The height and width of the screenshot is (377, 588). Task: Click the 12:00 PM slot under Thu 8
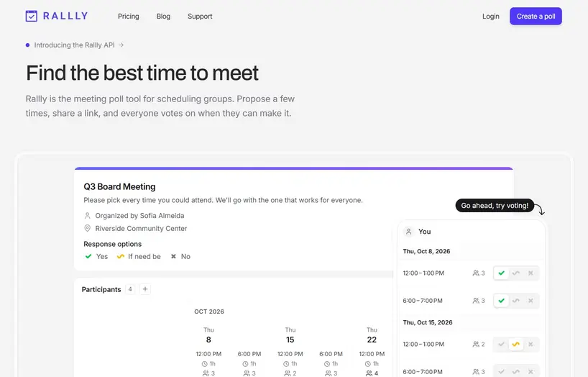point(208,354)
